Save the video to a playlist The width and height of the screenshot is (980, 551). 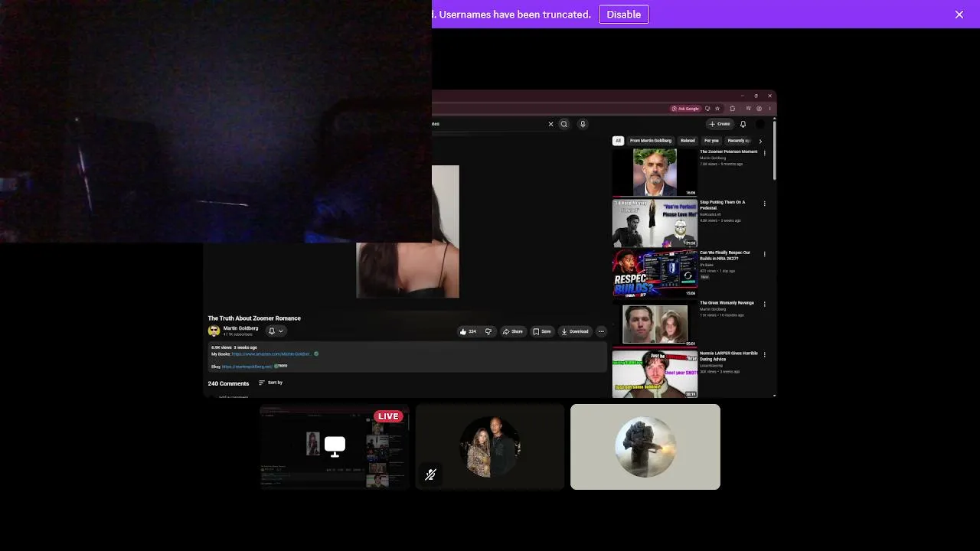(542, 331)
